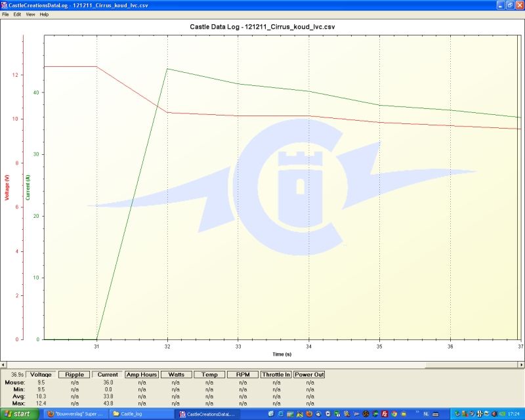Expand the quick launch overflow chevron
525x420 pixels.
coord(417,411)
